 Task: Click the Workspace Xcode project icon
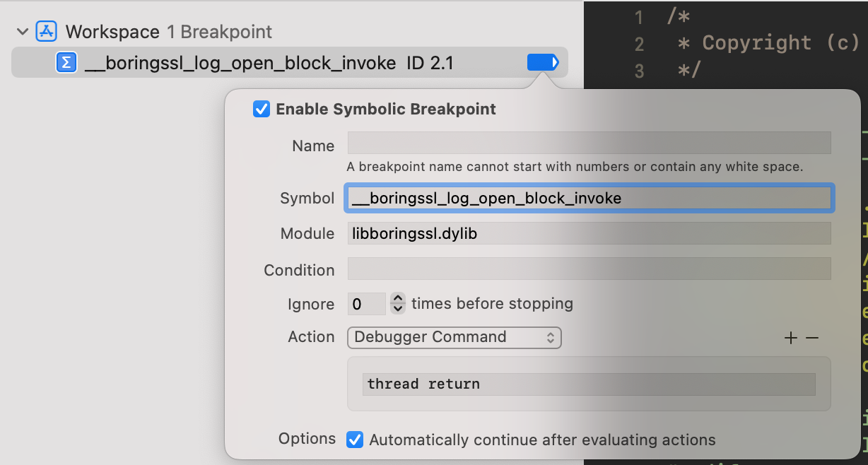pyautogui.click(x=47, y=32)
